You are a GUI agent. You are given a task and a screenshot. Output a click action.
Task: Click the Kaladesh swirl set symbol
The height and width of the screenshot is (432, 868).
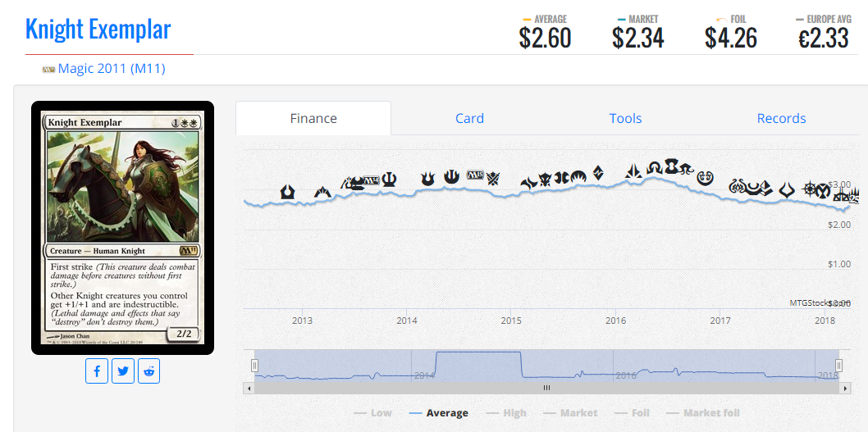point(706,178)
